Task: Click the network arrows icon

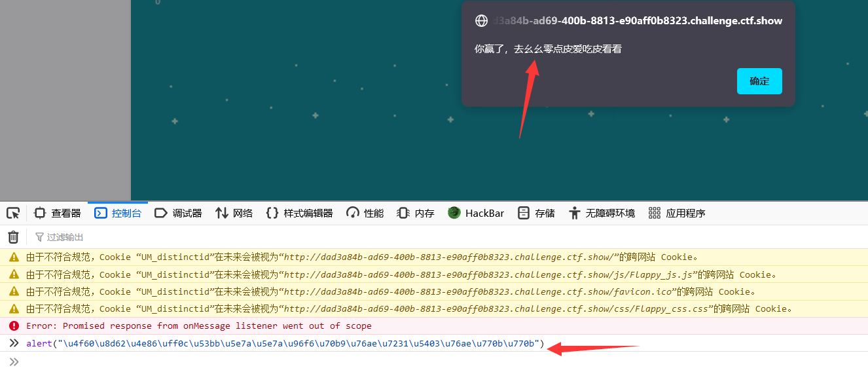Action: (x=221, y=213)
